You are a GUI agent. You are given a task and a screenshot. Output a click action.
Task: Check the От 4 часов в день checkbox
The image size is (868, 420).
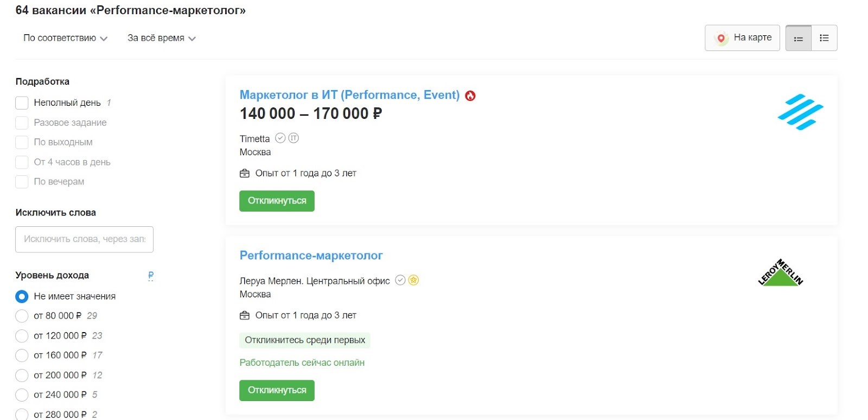point(22,162)
